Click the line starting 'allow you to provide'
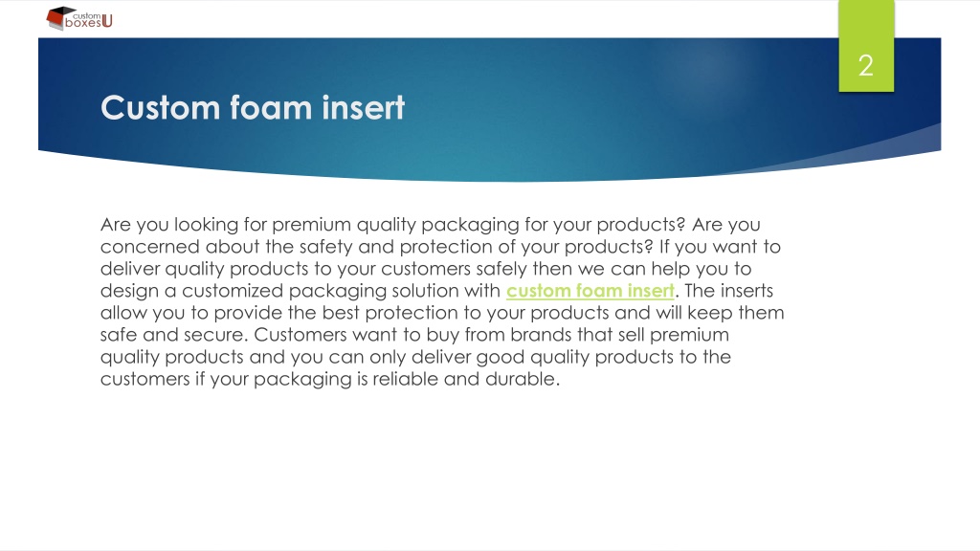The height and width of the screenshot is (551, 980). pyautogui.click(x=442, y=313)
